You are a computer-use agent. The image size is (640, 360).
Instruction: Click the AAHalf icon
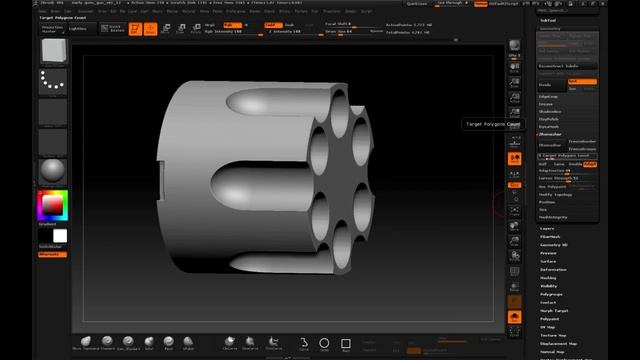click(514, 113)
